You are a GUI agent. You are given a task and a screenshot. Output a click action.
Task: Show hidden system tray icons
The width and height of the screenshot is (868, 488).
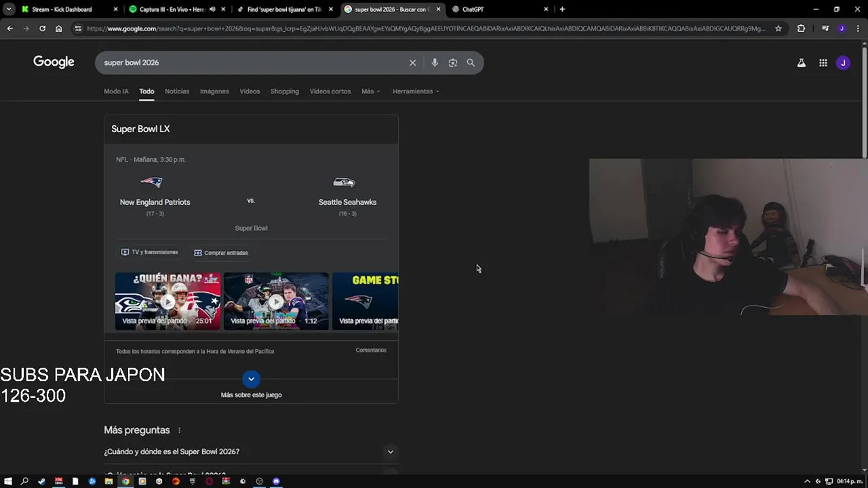[807, 481]
